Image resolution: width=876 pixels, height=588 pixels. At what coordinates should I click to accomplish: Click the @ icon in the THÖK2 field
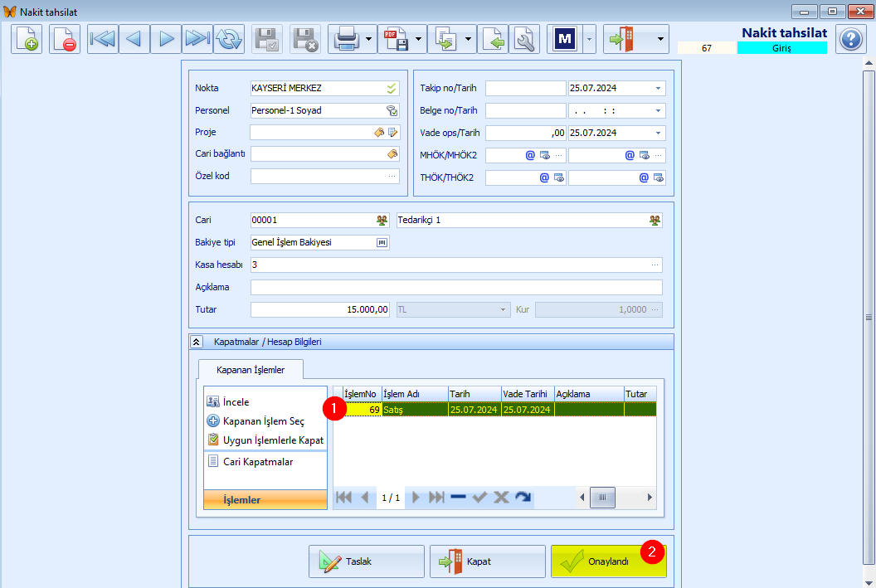click(x=644, y=177)
